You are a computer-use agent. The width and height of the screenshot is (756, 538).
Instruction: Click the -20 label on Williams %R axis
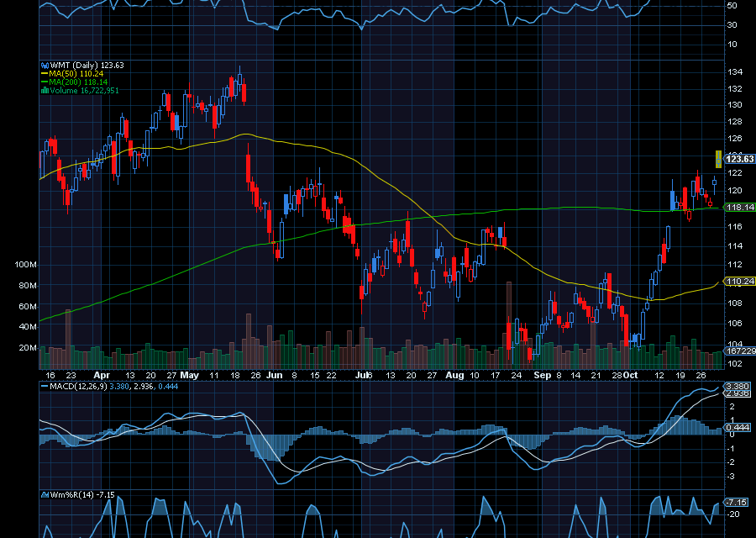pyautogui.click(x=732, y=514)
